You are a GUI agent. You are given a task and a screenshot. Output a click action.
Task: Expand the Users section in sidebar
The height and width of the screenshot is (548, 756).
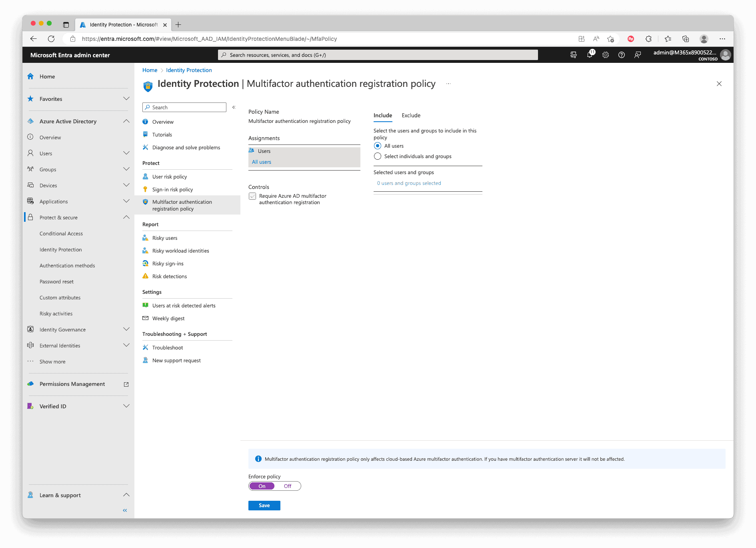coord(126,153)
